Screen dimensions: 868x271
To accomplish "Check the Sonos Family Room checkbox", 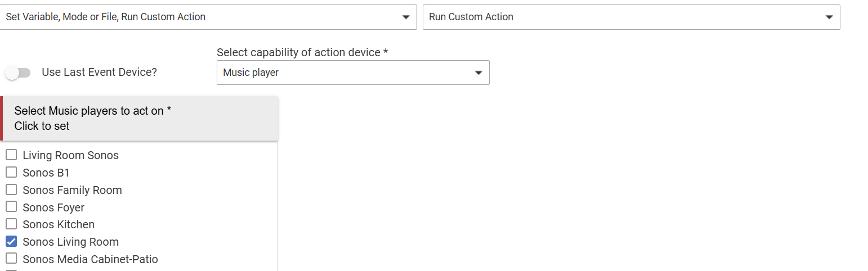I will tap(11, 189).
